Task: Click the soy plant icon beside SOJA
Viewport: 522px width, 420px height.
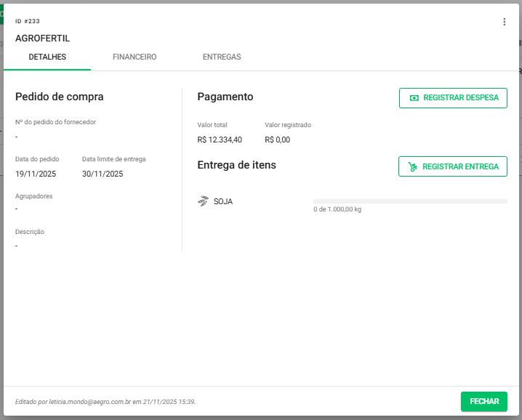Action: click(203, 201)
